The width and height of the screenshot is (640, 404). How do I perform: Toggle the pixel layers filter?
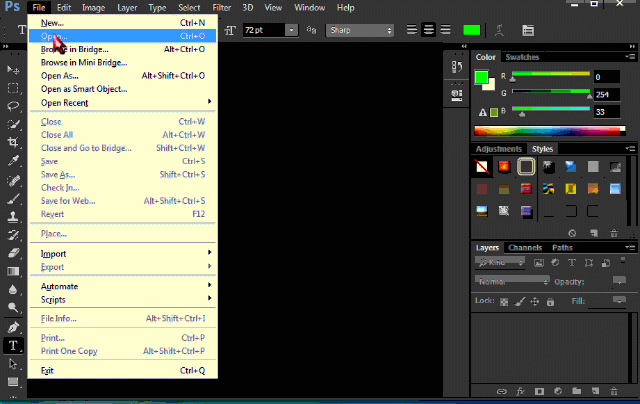[539, 263]
